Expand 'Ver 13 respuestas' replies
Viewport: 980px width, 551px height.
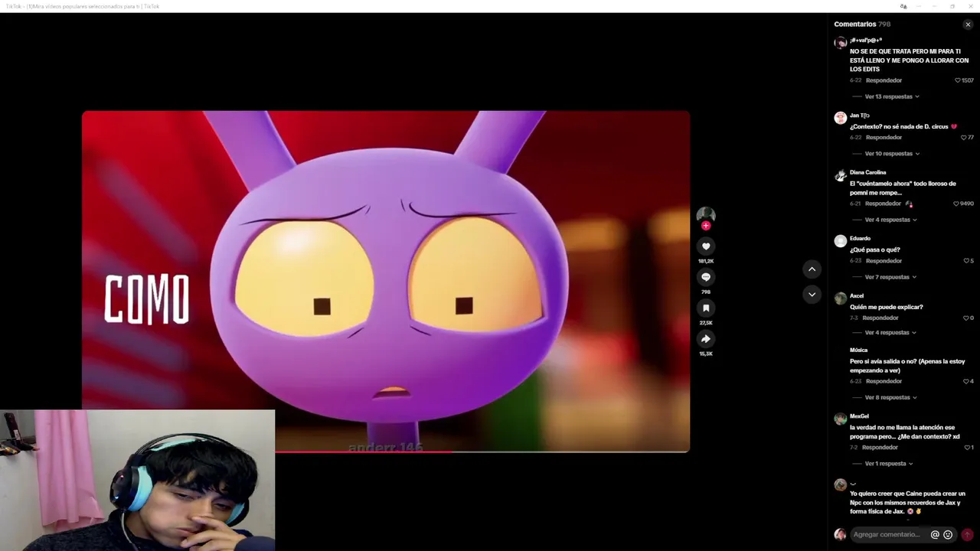coord(892,96)
